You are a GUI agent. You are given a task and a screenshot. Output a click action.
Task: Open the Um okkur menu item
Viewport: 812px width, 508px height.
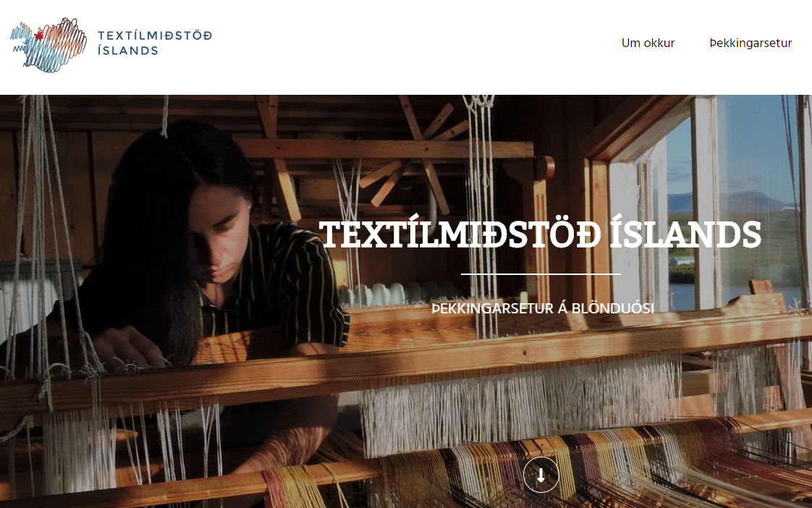(648, 43)
